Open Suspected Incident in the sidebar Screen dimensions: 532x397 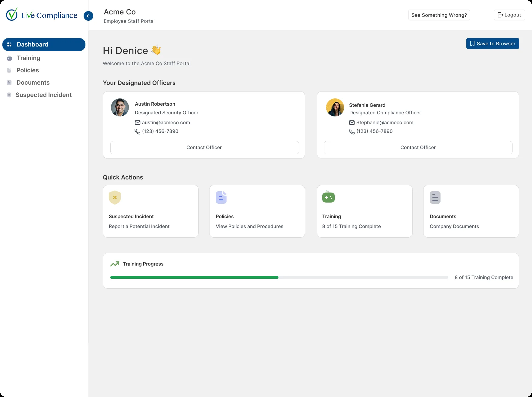point(44,95)
